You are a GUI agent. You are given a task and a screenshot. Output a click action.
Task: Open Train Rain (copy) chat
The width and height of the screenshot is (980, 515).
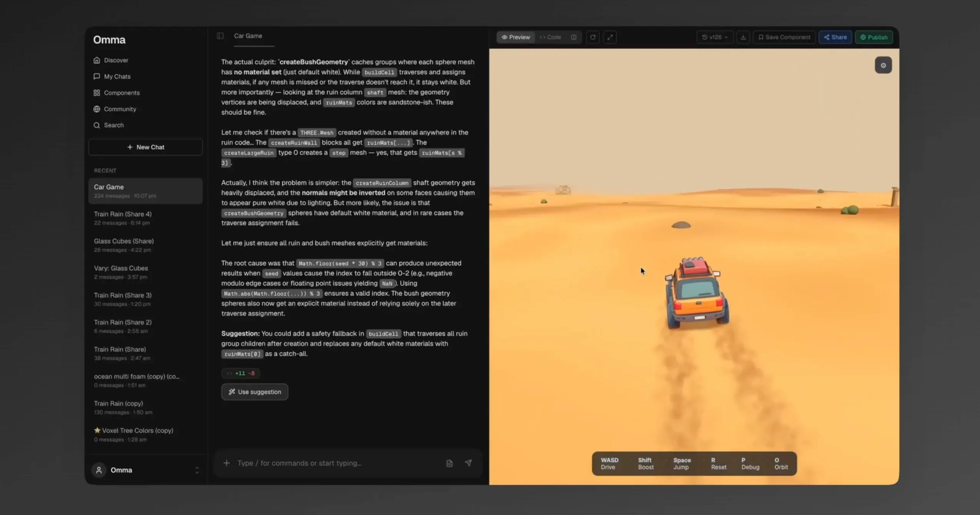(x=145, y=407)
